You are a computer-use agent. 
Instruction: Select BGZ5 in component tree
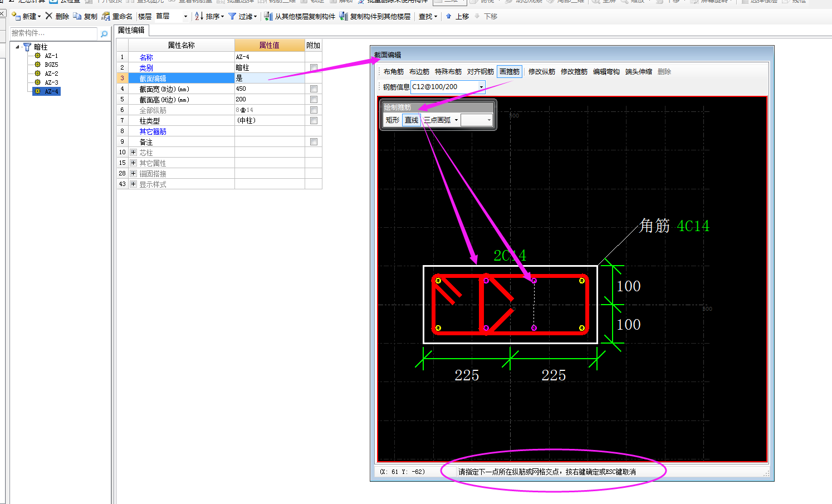51,65
